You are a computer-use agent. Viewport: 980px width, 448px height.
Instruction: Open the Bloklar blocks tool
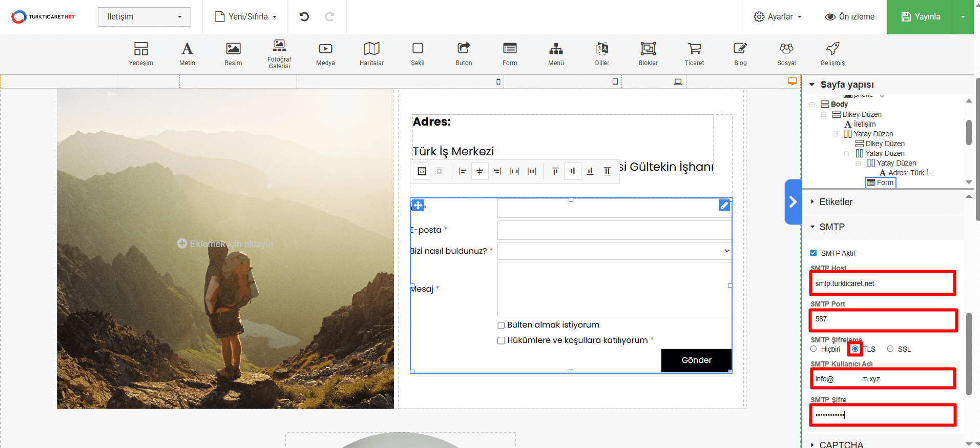point(648,54)
